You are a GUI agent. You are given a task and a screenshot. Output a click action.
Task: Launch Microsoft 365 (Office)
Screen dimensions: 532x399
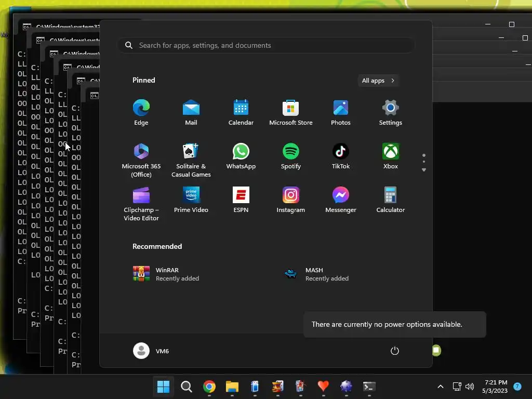(x=141, y=161)
